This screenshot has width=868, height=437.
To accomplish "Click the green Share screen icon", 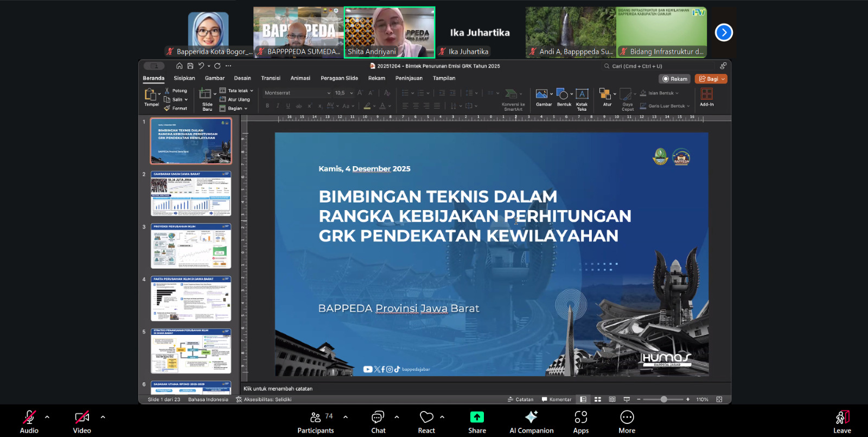I will [x=477, y=417].
